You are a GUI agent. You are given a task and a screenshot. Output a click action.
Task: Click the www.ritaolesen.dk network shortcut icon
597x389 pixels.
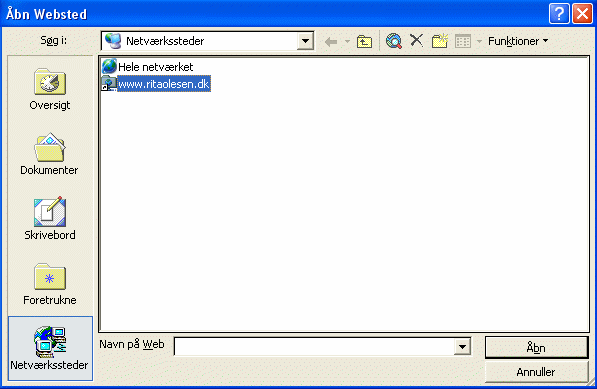click(109, 84)
